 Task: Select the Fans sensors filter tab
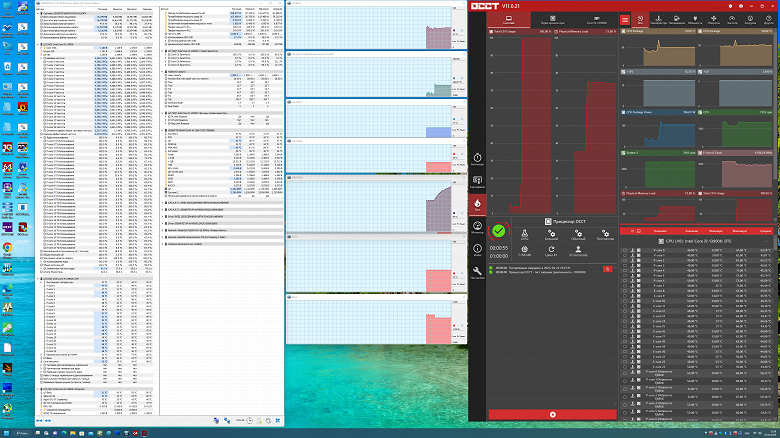713,20
